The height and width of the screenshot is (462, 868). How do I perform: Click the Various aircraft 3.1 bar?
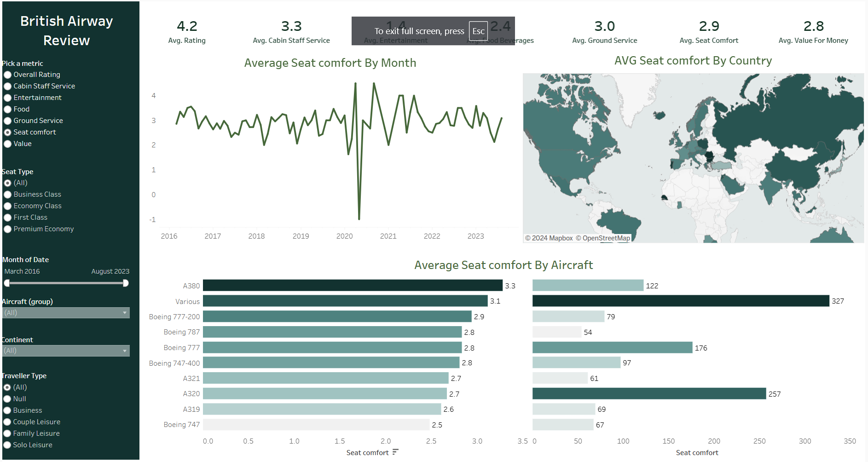[x=345, y=301]
